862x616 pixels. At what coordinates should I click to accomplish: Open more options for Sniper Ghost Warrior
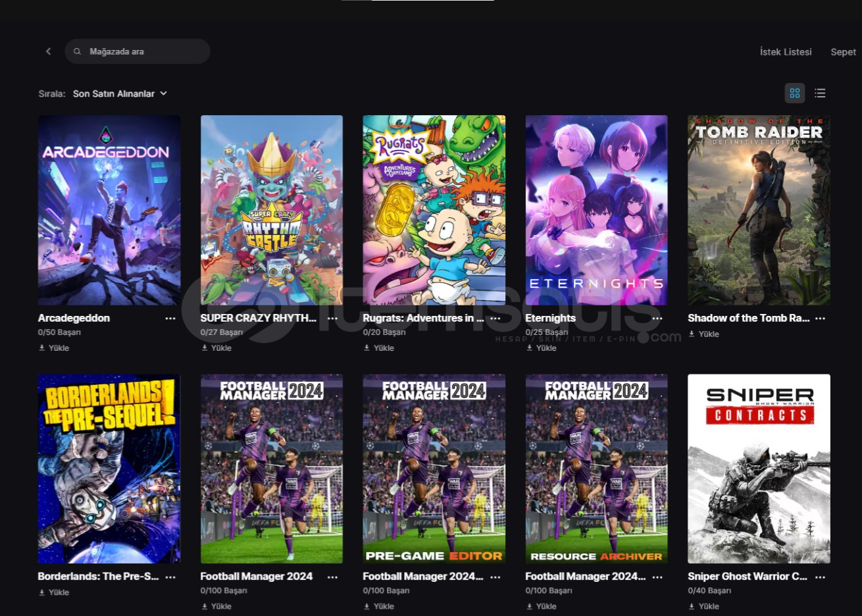[820, 577]
